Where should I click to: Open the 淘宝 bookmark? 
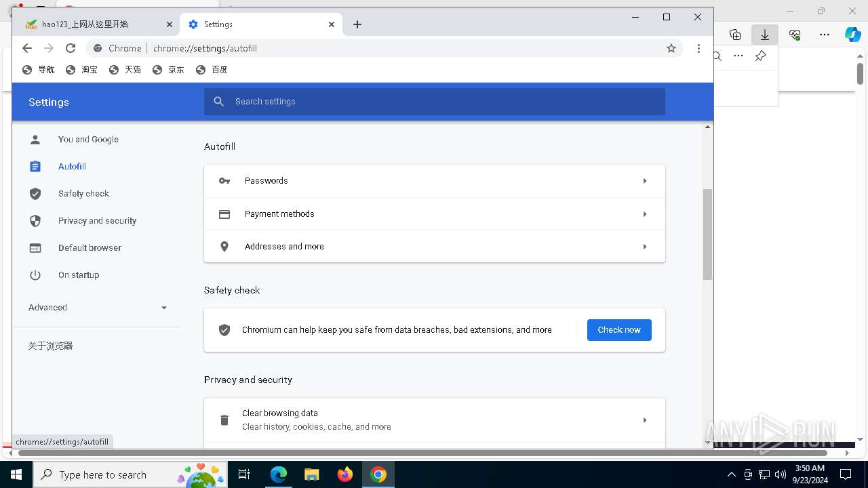pos(81,70)
